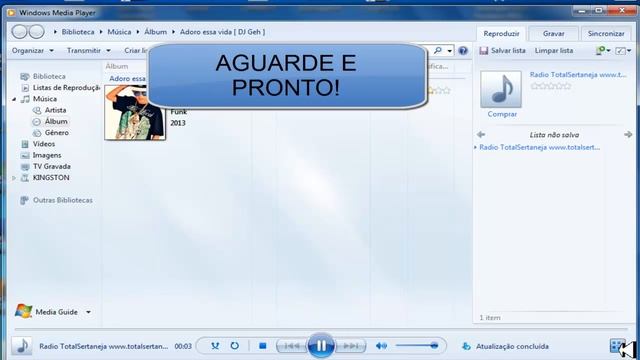Click Adoro essa vida [ DJ Geh ] breadcrumb
This screenshot has height=360, width=640.
click(222, 32)
